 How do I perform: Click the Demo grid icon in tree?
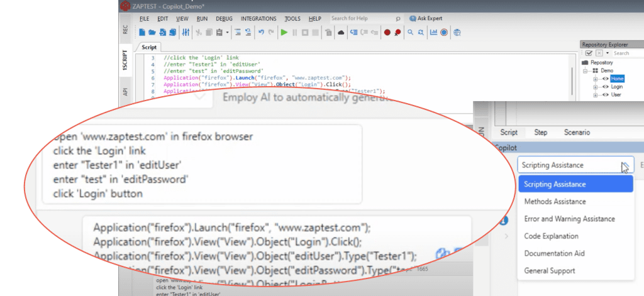[x=596, y=70]
